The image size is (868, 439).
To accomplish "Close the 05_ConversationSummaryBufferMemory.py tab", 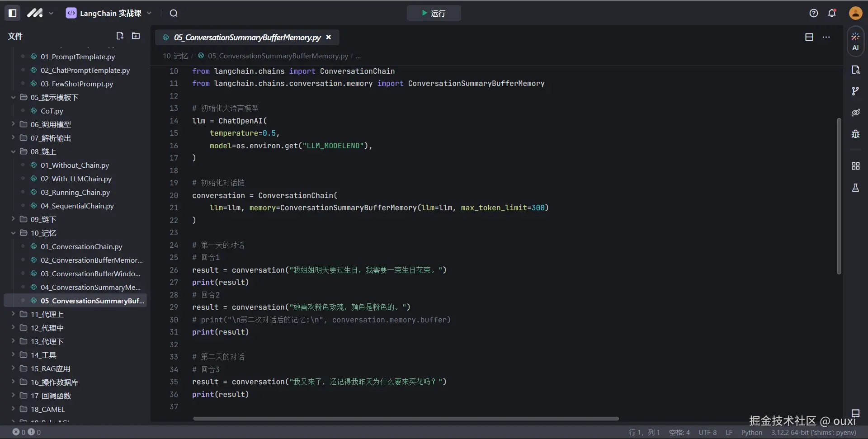I will point(329,37).
